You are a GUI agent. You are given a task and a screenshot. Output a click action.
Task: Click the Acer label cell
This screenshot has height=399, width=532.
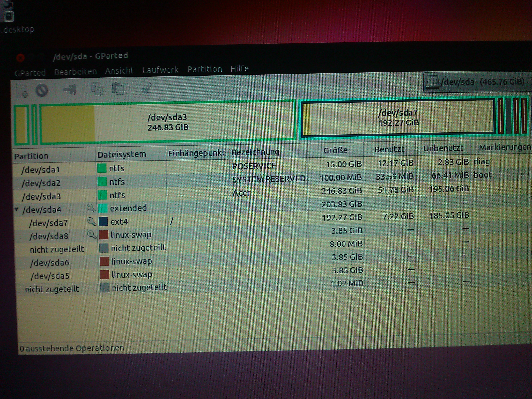coord(241,193)
